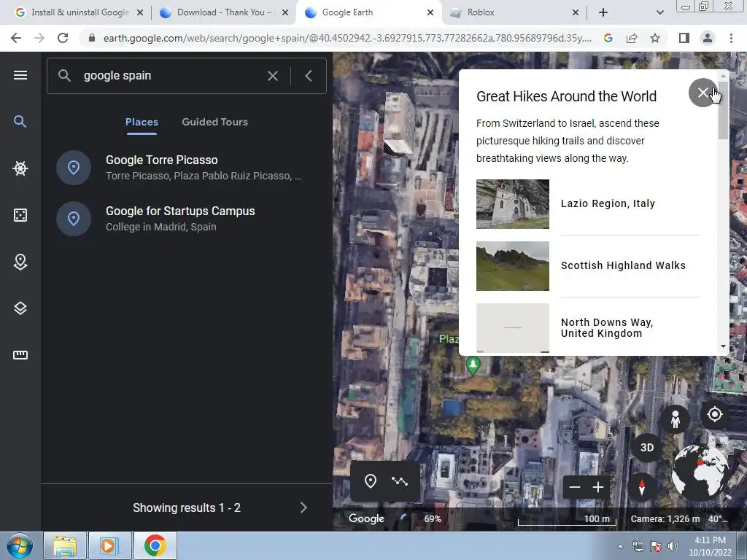Close the Roblox browser tab
Image resolution: width=747 pixels, height=560 pixels.
(x=575, y=13)
